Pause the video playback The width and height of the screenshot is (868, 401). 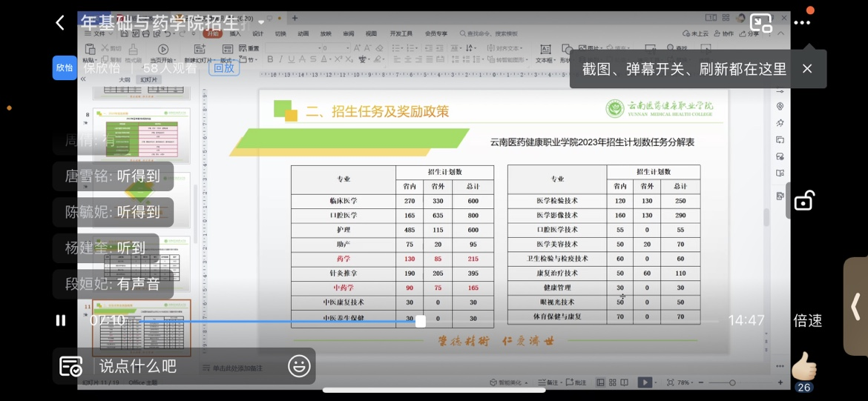pos(61,320)
